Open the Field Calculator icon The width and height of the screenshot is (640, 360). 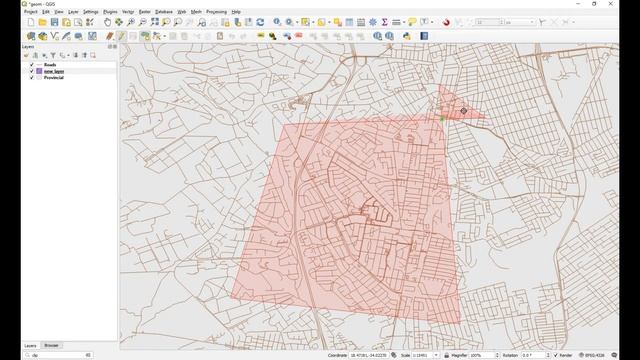[x=361, y=22]
